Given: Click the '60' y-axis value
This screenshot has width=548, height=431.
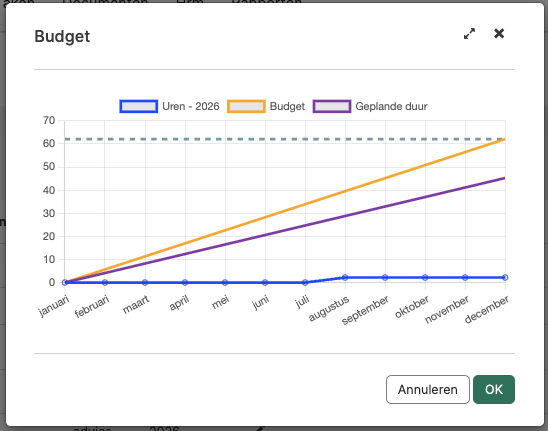Looking at the screenshot, I should tap(49, 144).
